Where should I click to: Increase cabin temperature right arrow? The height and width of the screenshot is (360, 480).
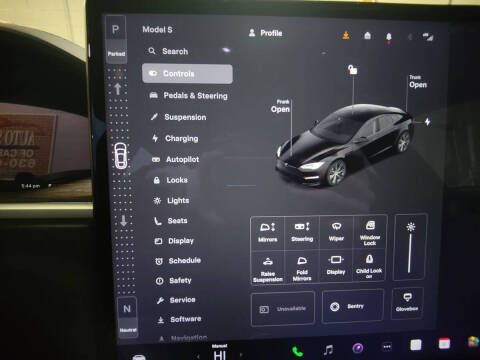pos(241,355)
